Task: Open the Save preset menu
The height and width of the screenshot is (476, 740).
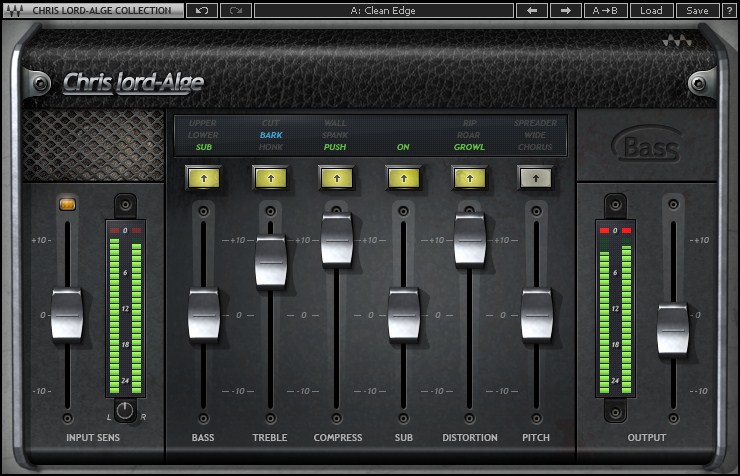Action: [697, 10]
